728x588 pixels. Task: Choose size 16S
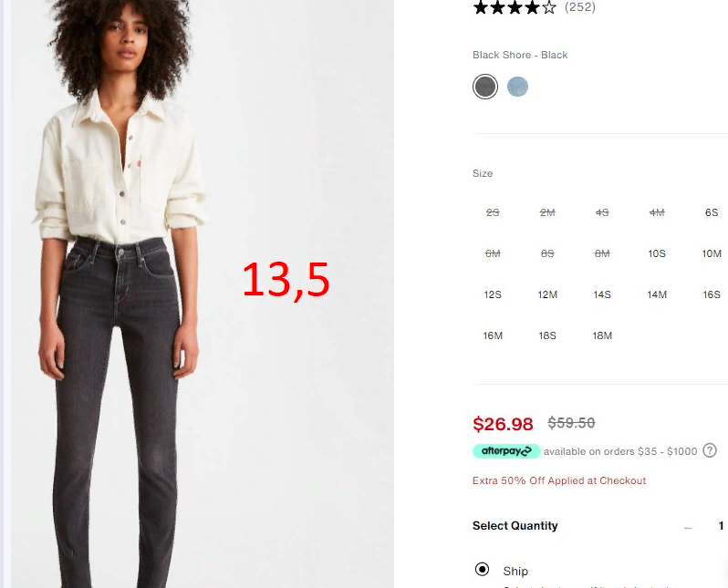pos(712,294)
